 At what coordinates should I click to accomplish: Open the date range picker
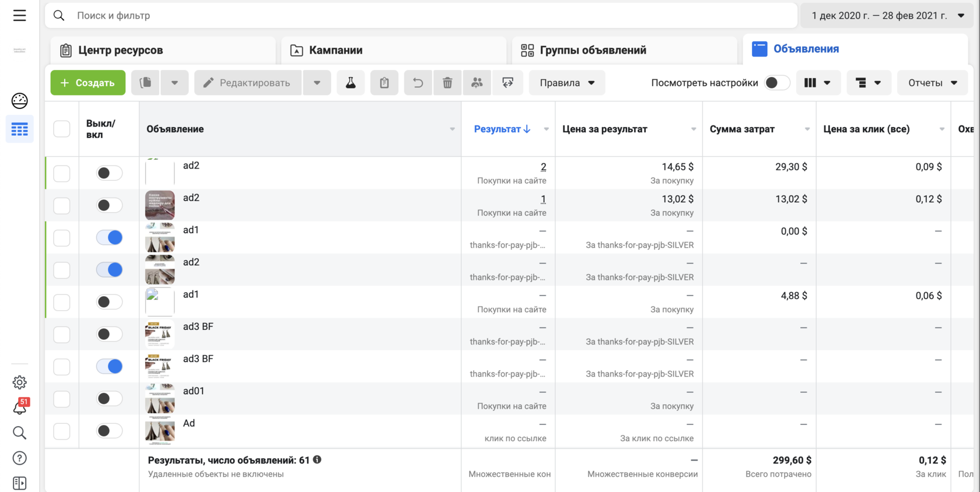pos(887,16)
